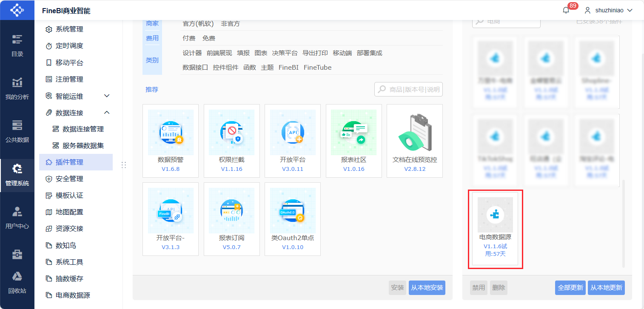
Task: Select the 决策平台 category filter
Action: click(285, 53)
